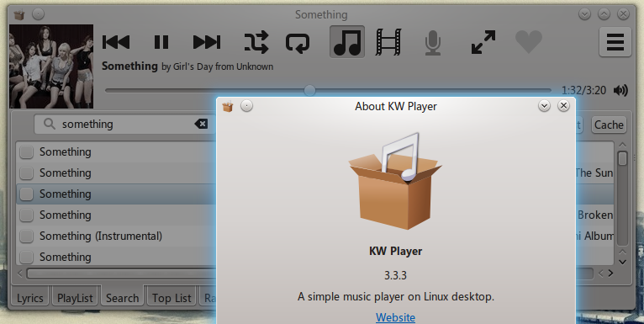644x324 pixels.
Task: Focus the search field containing 'something'
Action: coord(125,124)
